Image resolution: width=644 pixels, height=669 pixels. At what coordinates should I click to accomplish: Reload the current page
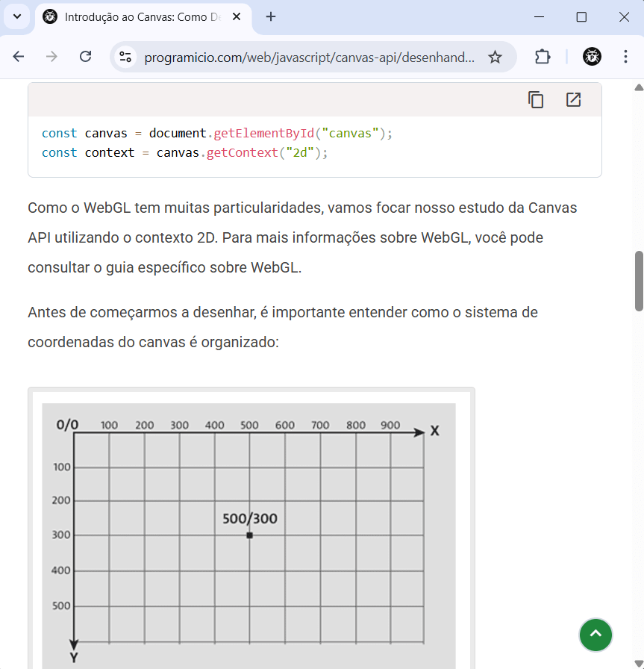tap(85, 56)
